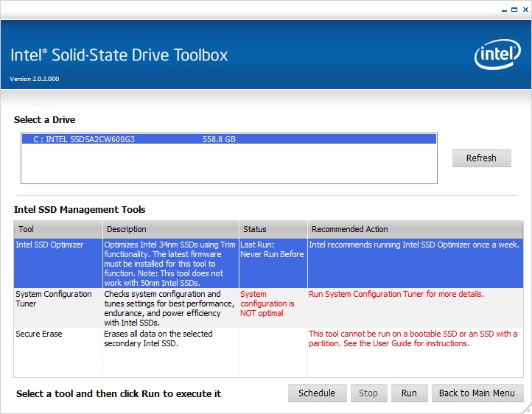Click the Intel logo in the header
The image size is (532, 414).
point(497,55)
